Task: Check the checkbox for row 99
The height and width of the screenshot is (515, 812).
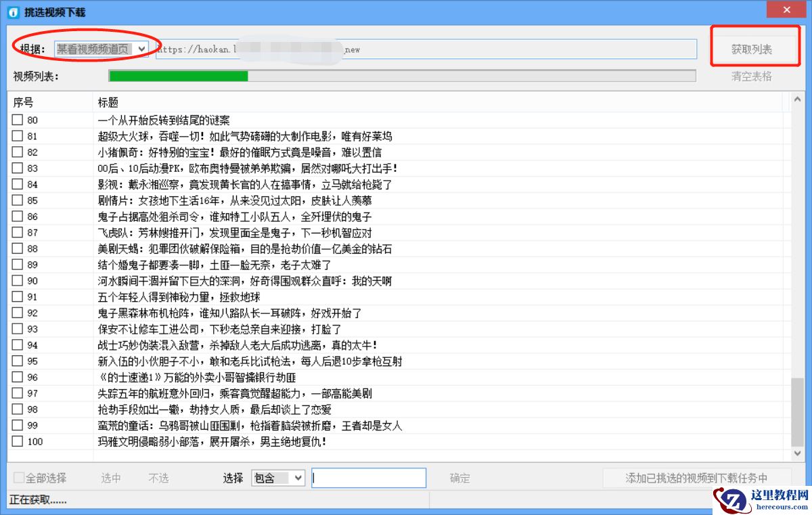Action: (x=18, y=425)
